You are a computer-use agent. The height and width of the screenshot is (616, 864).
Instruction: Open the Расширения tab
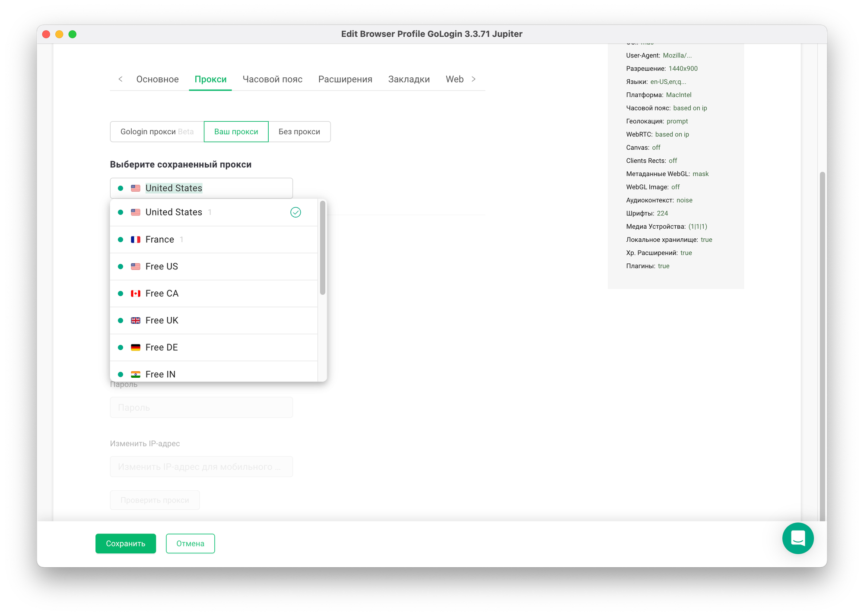pos(345,79)
